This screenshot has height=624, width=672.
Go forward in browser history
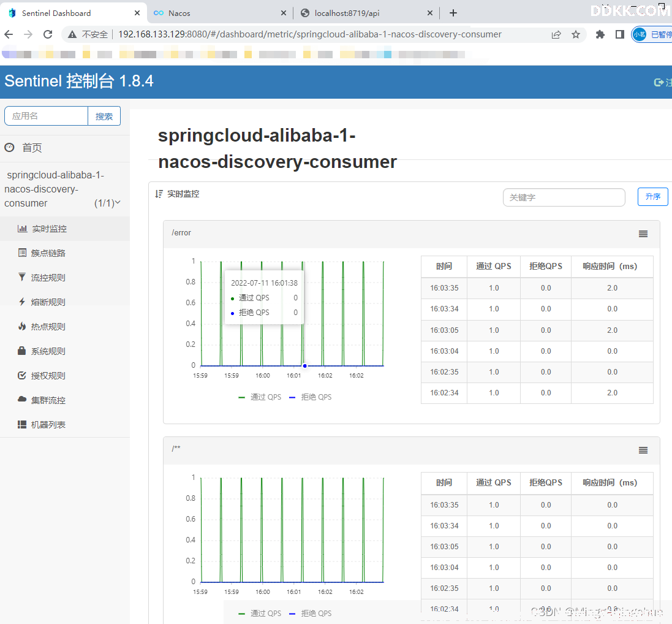pyautogui.click(x=28, y=34)
